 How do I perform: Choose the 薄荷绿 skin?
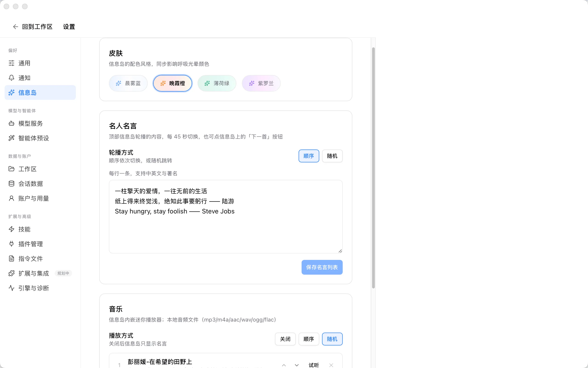pos(217,83)
